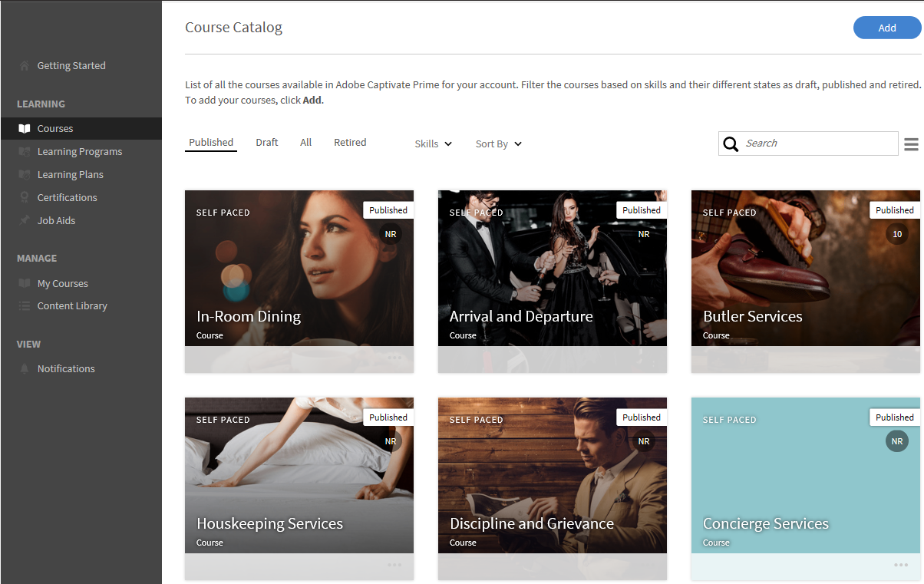This screenshot has width=924, height=584.
Task: Click the Content Library list icon
Action: pos(25,306)
